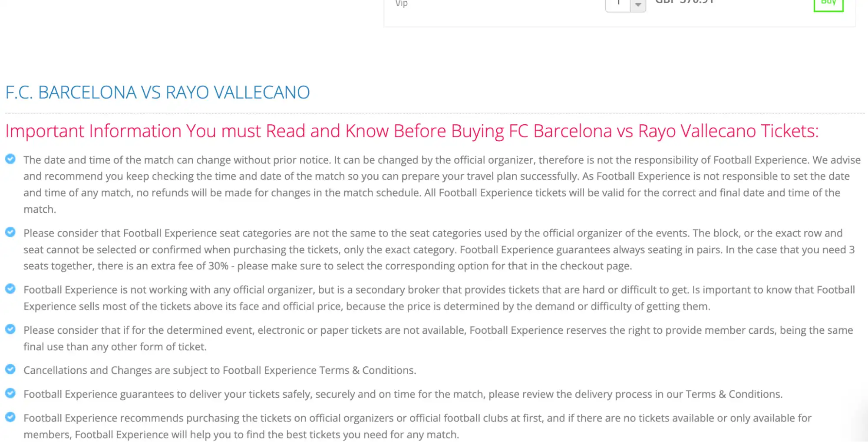Click the paragraph recommending official organizers first
Image resolution: width=868 pixels, height=442 pixels.
417,426
